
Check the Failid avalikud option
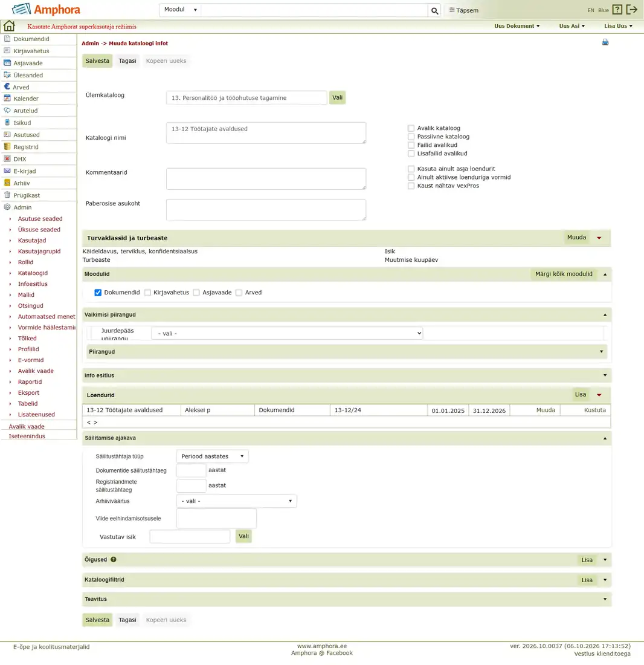pyautogui.click(x=411, y=145)
